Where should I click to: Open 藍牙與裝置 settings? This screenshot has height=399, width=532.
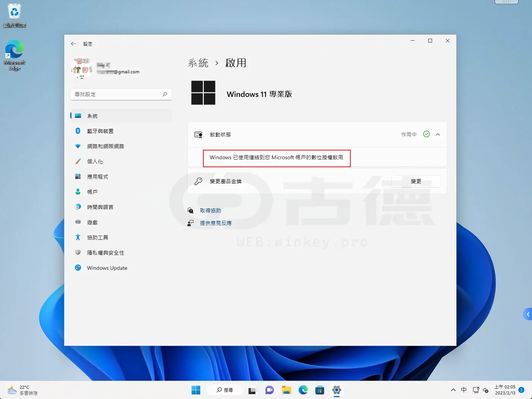(x=121, y=131)
